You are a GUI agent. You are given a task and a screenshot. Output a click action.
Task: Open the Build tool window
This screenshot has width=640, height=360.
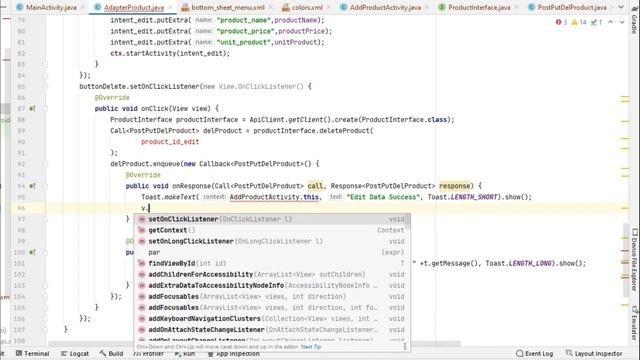pyautogui.click(x=111, y=353)
